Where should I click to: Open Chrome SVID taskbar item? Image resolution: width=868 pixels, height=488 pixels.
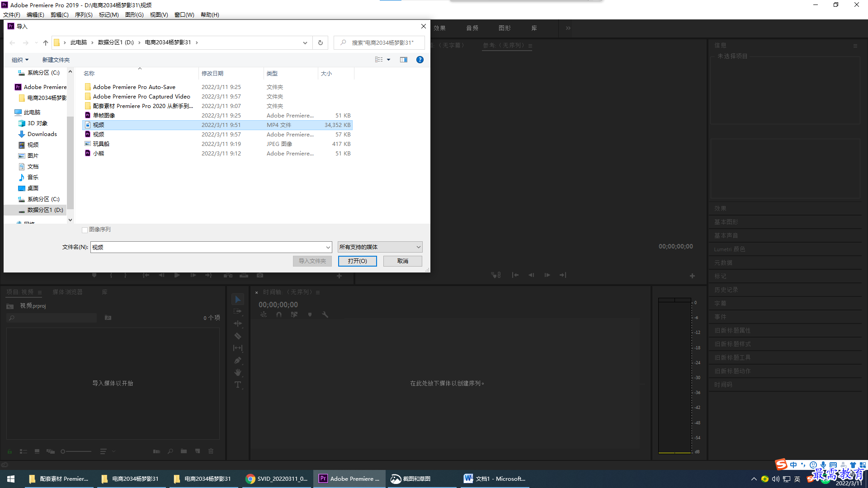pos(277,479)
